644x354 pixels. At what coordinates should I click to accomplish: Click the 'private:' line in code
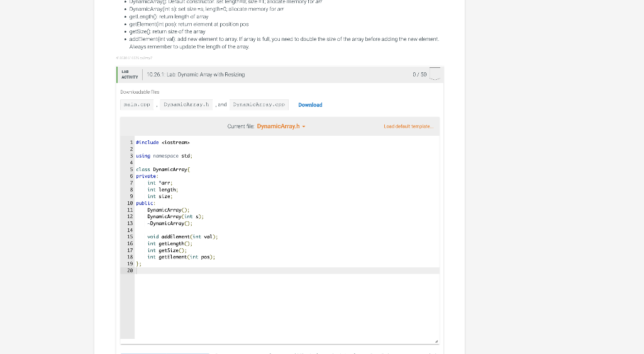(147, 176)
